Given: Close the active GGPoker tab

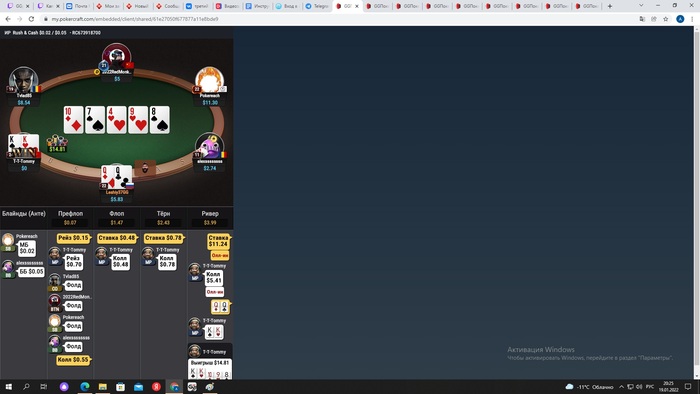Looking at the screenshot, I should coord(357,6).
